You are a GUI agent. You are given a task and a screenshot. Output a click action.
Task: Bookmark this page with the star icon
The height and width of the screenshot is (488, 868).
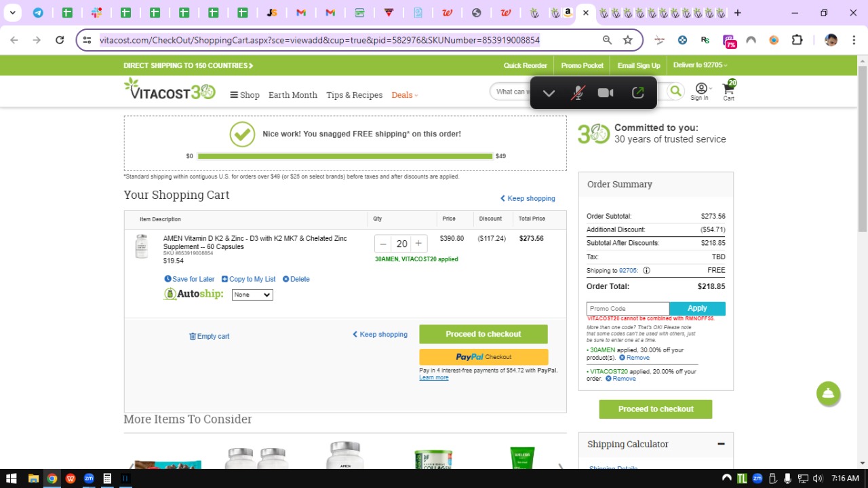tap(628, 40)
